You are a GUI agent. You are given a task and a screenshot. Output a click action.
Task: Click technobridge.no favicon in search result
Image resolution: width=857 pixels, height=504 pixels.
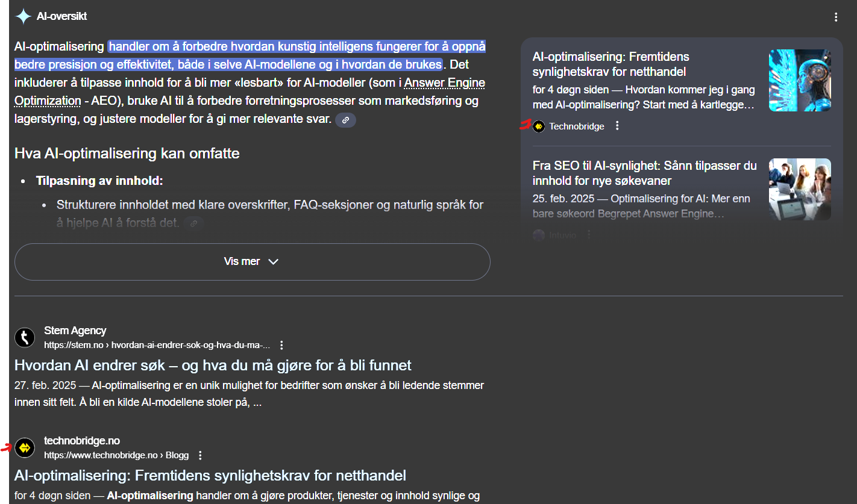(25, 447)
